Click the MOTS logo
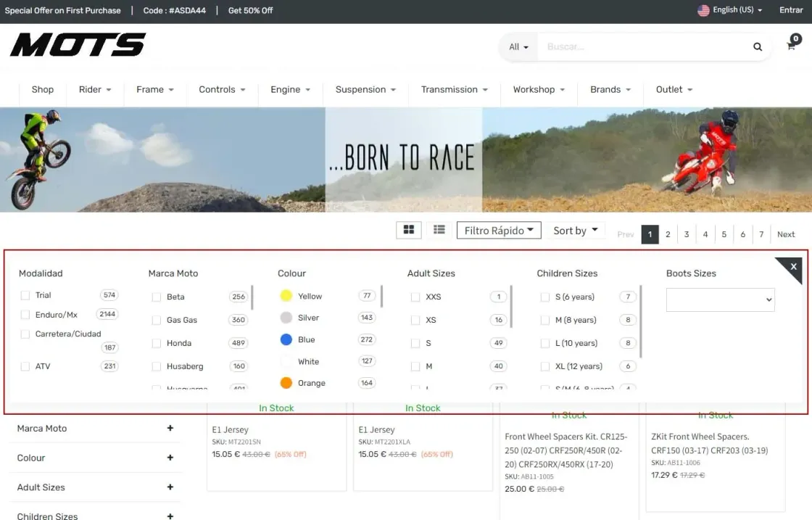 78,44
